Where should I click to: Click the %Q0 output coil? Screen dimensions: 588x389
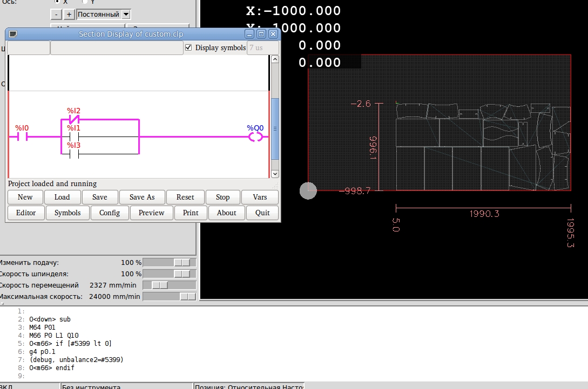(255, 137)
